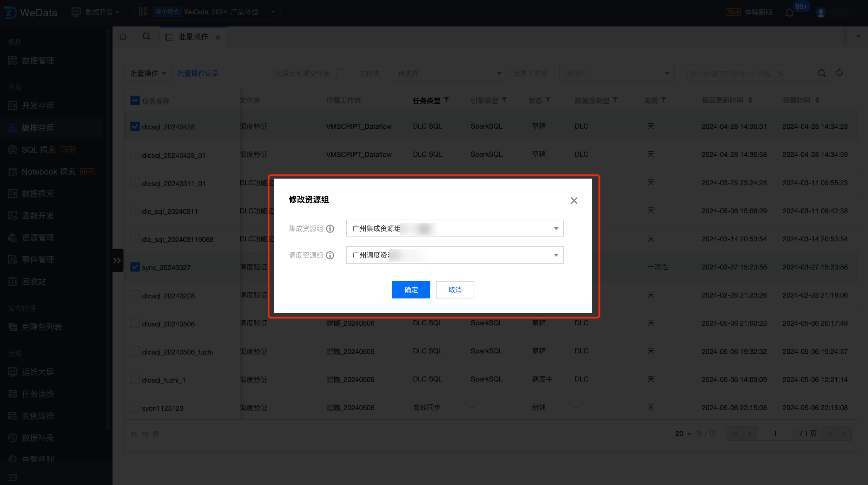
Task: Switch to the 批量操作 tab
Action: coord(193,37)
